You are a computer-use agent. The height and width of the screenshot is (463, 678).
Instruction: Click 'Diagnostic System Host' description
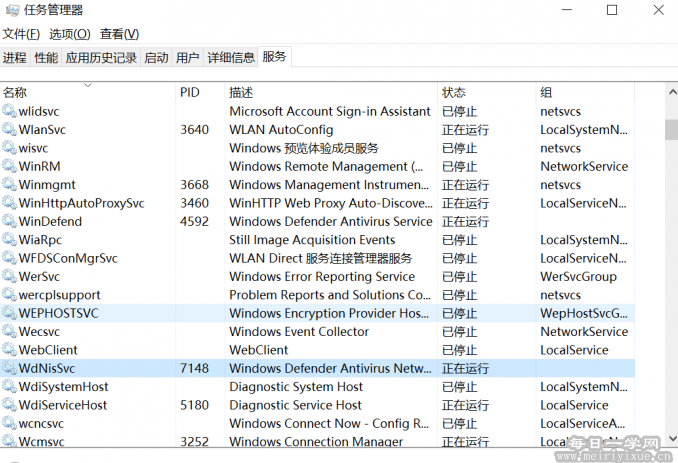[x=296, y=386]
